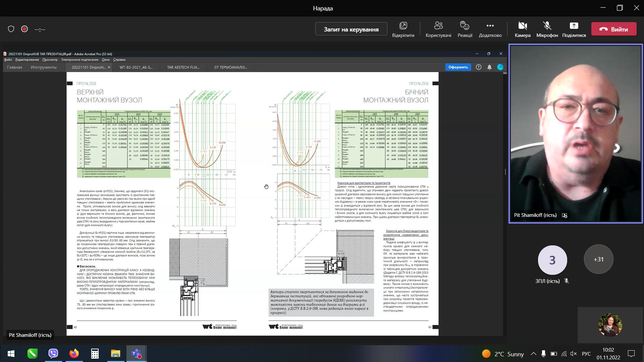Click the Вийти leave button
This screenshot has width=644, height=362.
pyautogui.click(x=614, y=29)
